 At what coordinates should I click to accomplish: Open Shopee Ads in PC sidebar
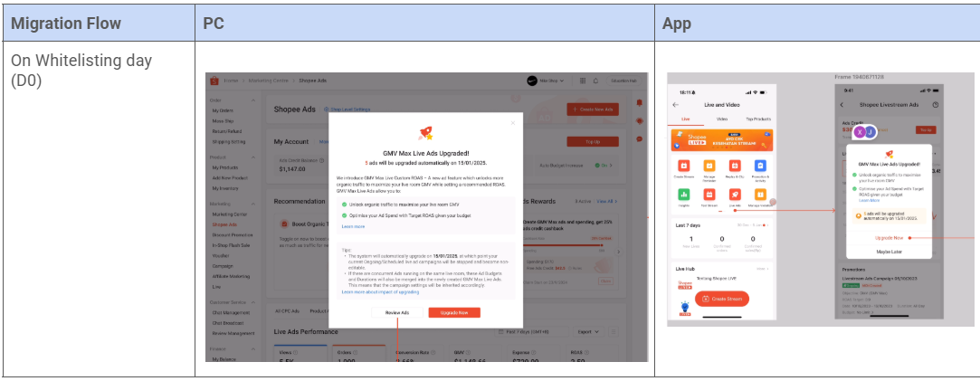(224, 224)
